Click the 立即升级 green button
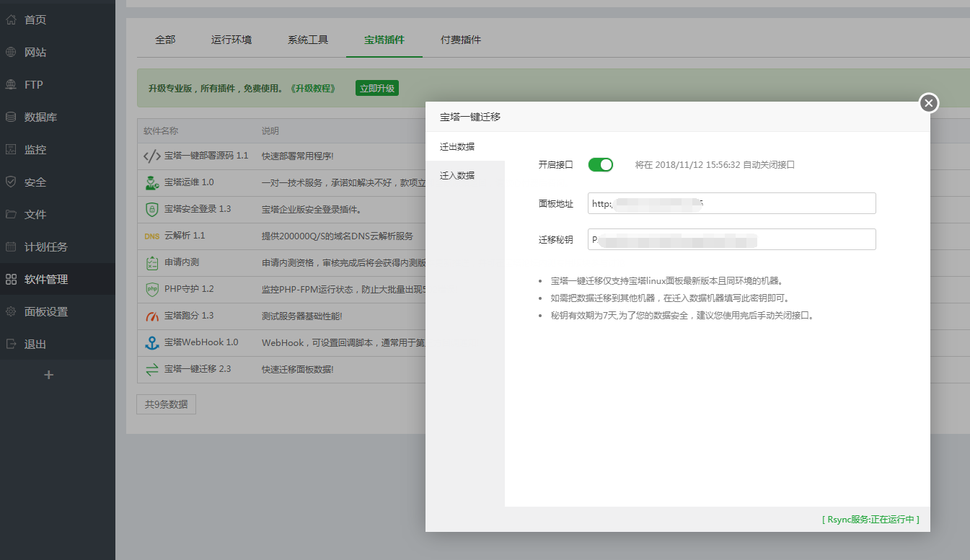The width and height of the screenshot is (970, 560). (377, 88)
